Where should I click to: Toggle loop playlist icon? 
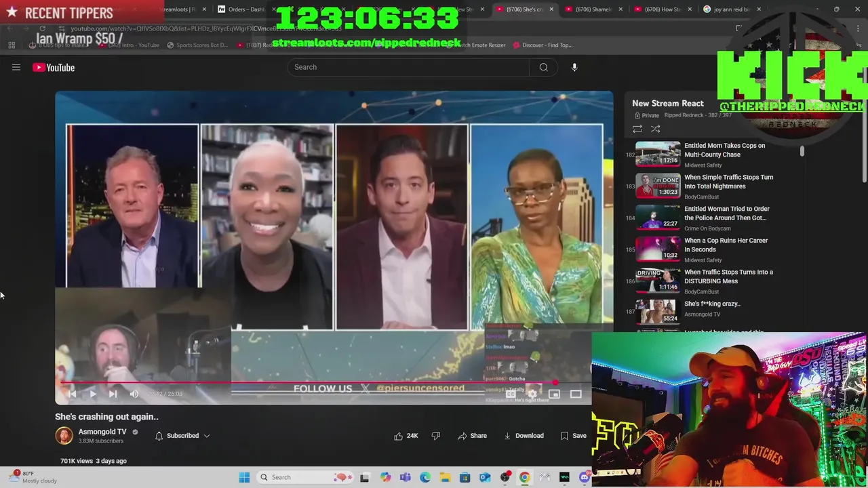point(637,129)
